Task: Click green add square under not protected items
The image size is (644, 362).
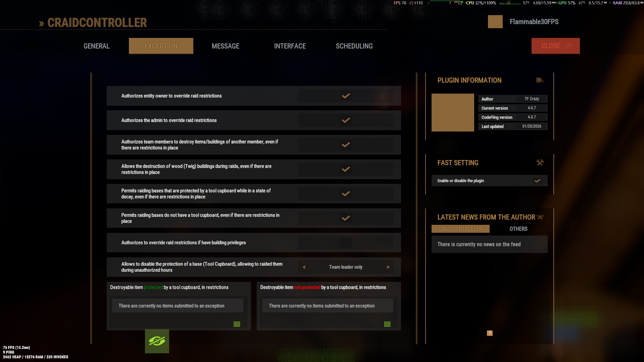Action: [387, 324]
